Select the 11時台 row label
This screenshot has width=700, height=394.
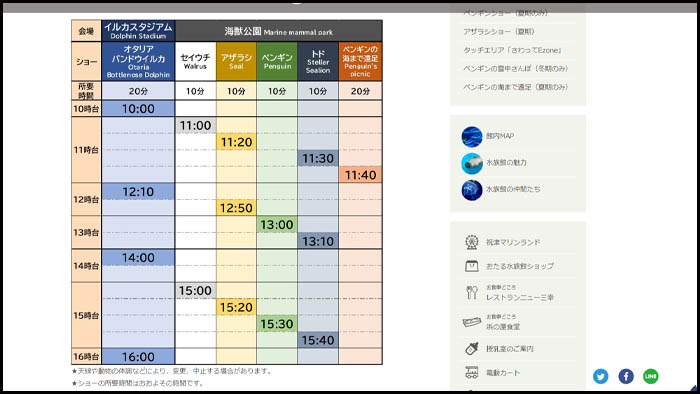click(x=86, y=150)
